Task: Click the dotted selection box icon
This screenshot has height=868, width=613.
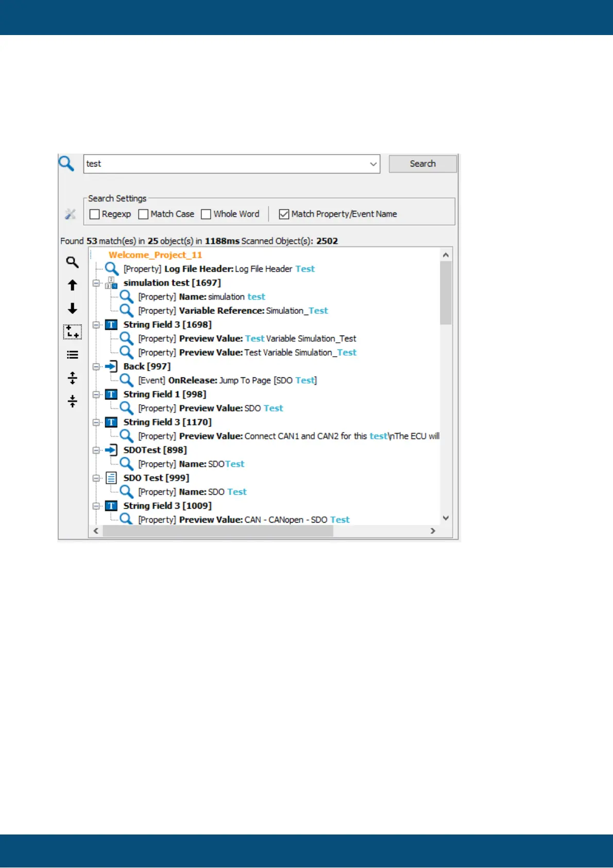Action: click(73, 331)
